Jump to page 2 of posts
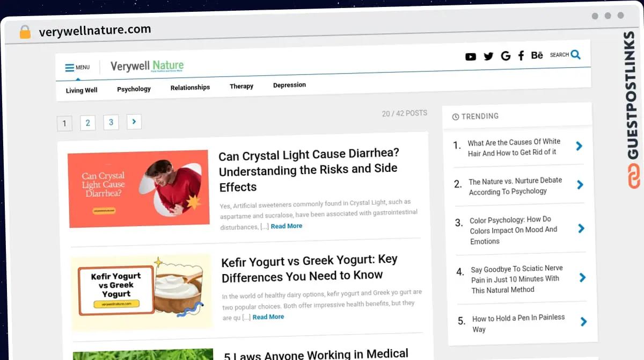Viewport: 644px width, 360px height. point(87,123)
